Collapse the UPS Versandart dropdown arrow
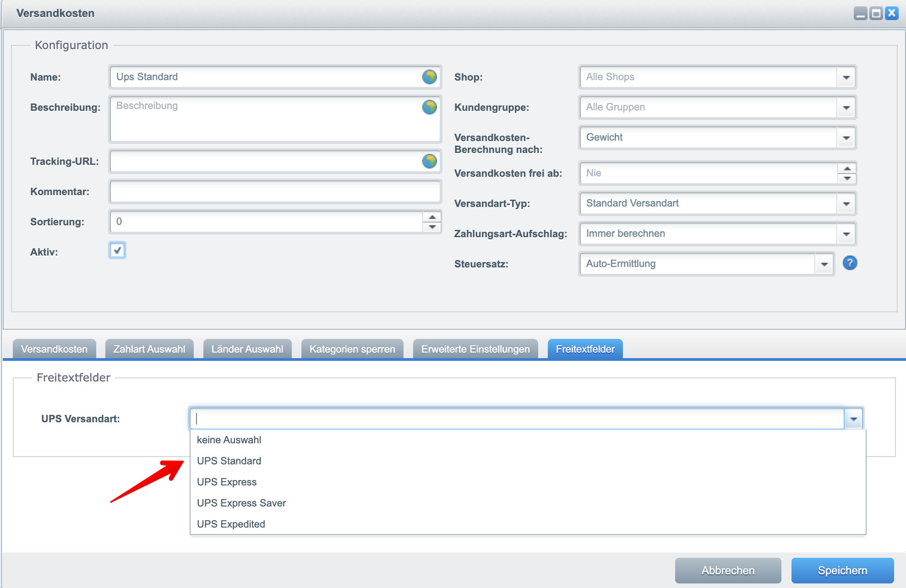Screen dimensions: 906x588 tap(853, 419)
